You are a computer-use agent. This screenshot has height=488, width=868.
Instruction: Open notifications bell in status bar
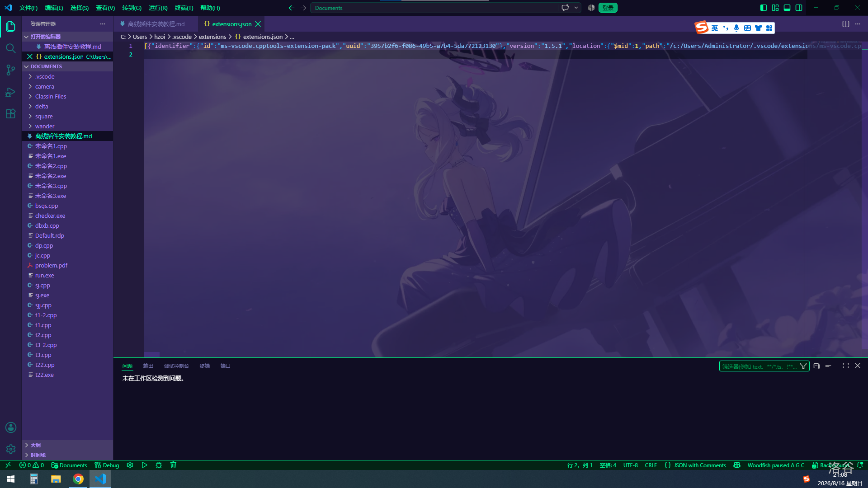[860, 465]
